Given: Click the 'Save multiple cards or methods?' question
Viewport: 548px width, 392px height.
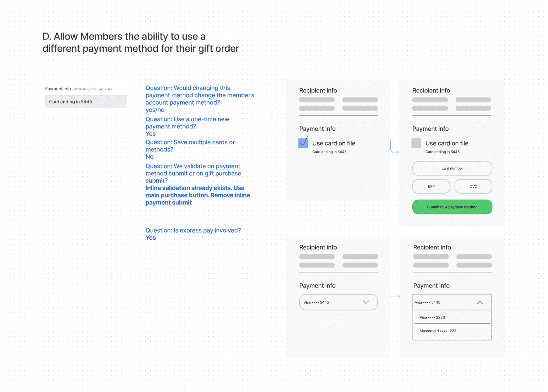Looking at the screenshot, I should [190, 146].
